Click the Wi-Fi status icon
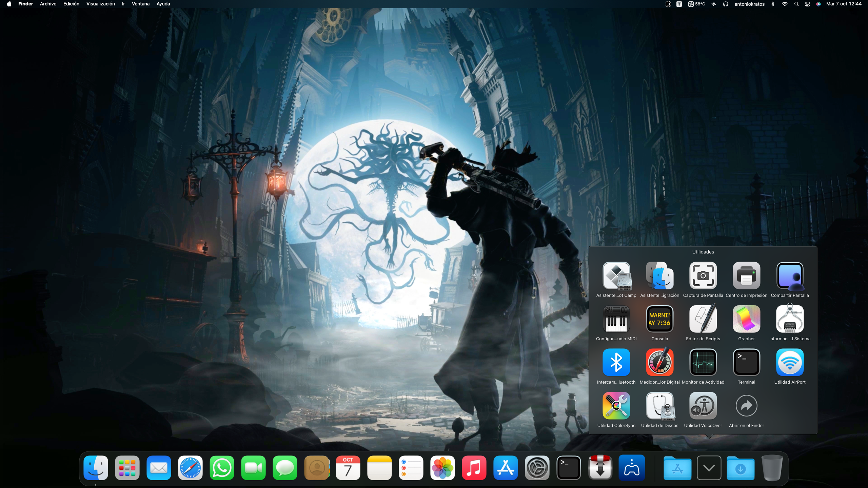868x488 pixels. coord(785,4)
